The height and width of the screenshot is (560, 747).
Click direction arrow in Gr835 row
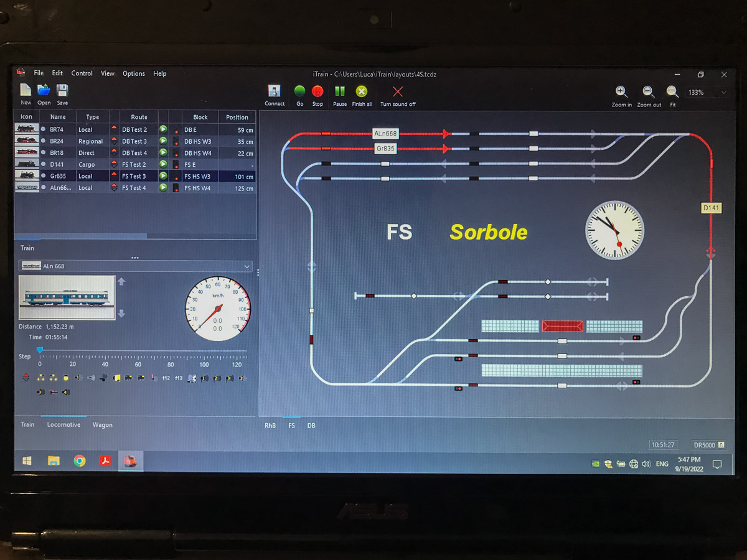(114, 176)
